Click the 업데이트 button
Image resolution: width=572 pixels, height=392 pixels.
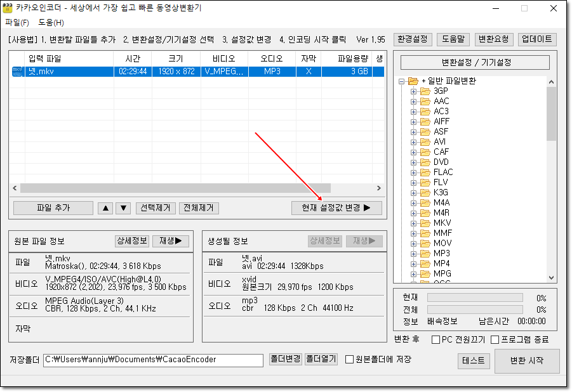point(537,39)
